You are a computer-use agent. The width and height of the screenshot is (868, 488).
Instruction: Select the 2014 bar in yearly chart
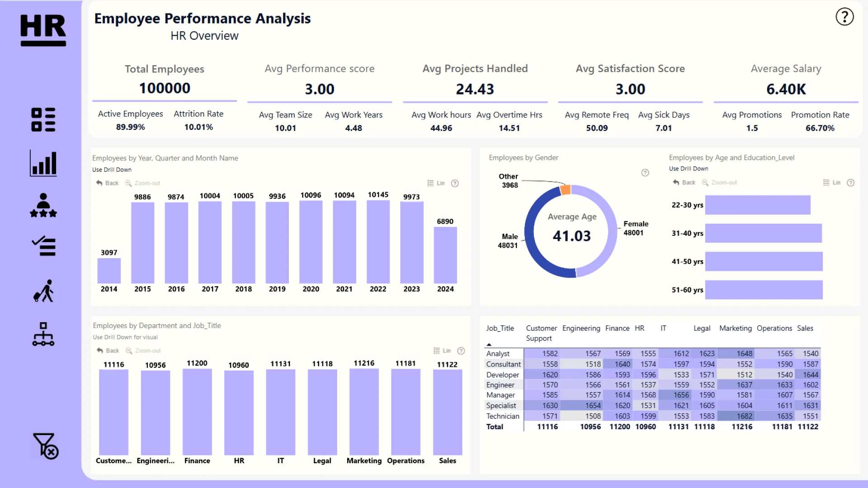[109, 271]
